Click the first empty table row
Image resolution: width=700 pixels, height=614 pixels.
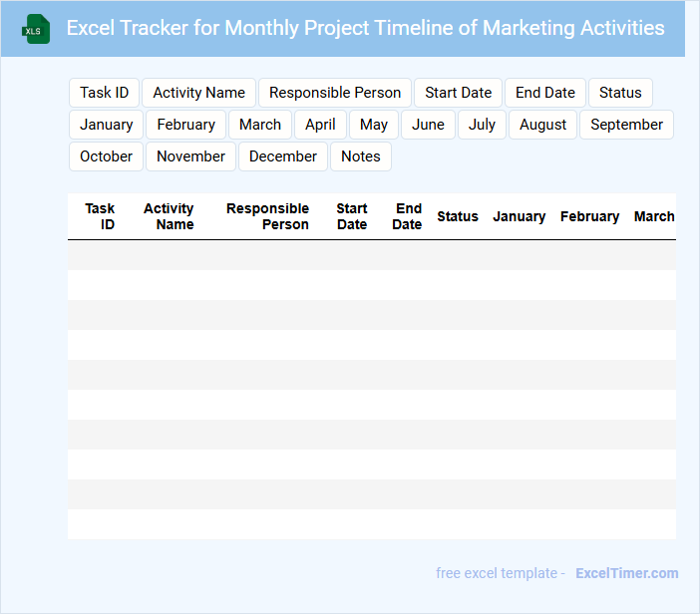[371, 255]
